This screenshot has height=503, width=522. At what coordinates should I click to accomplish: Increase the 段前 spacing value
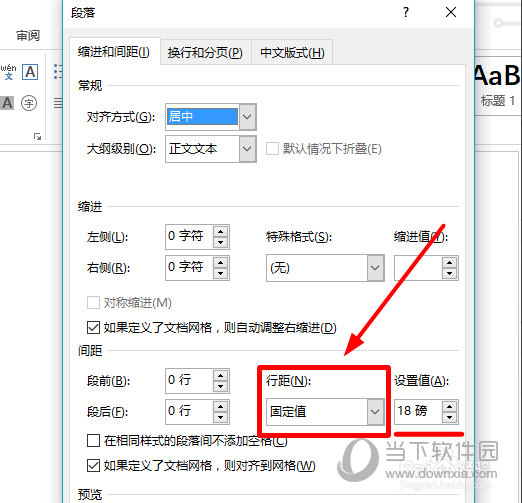pyautogui.click(x=221, y=375)
